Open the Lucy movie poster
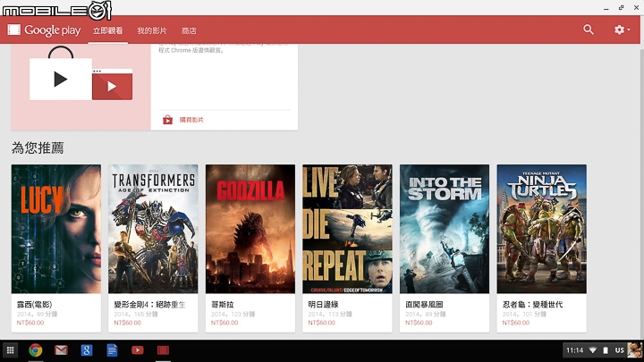This screenshot has width=644, height=362. pos(56,229)
